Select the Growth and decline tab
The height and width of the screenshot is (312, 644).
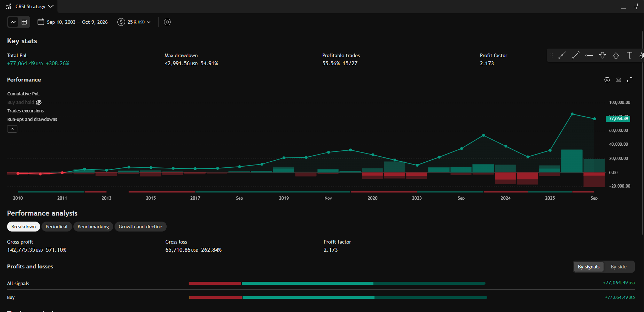[x=140, y=227]
